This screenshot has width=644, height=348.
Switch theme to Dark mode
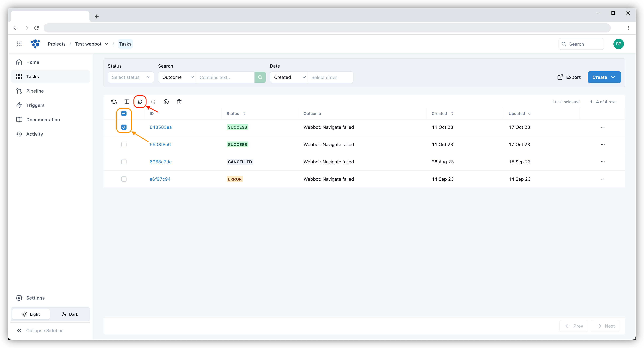69,314
